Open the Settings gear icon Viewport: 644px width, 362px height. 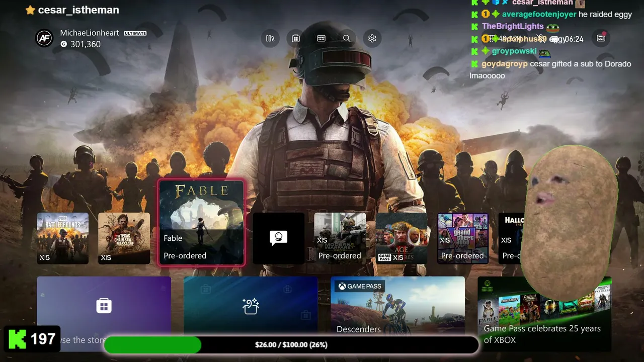click(x=372, y=38)
